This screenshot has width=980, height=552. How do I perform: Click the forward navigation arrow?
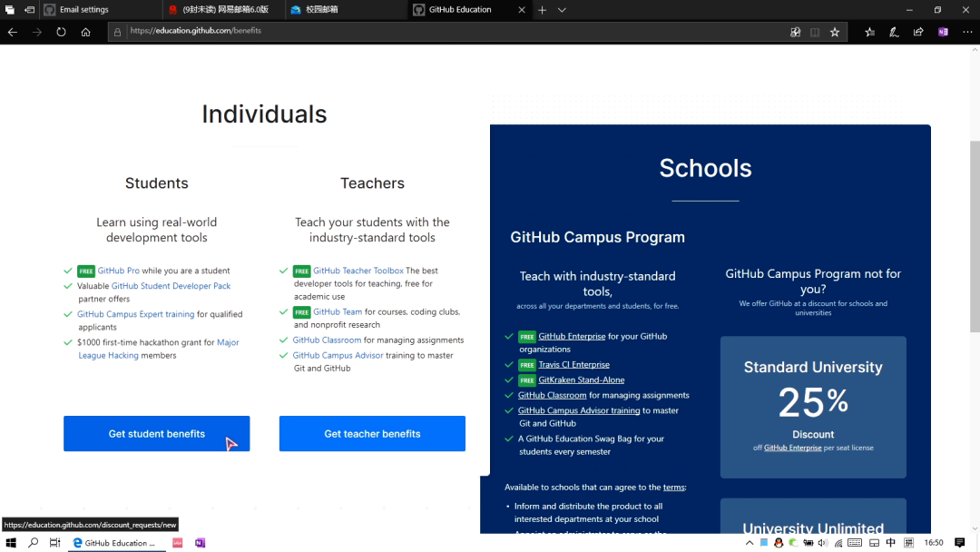coord(37,32)
